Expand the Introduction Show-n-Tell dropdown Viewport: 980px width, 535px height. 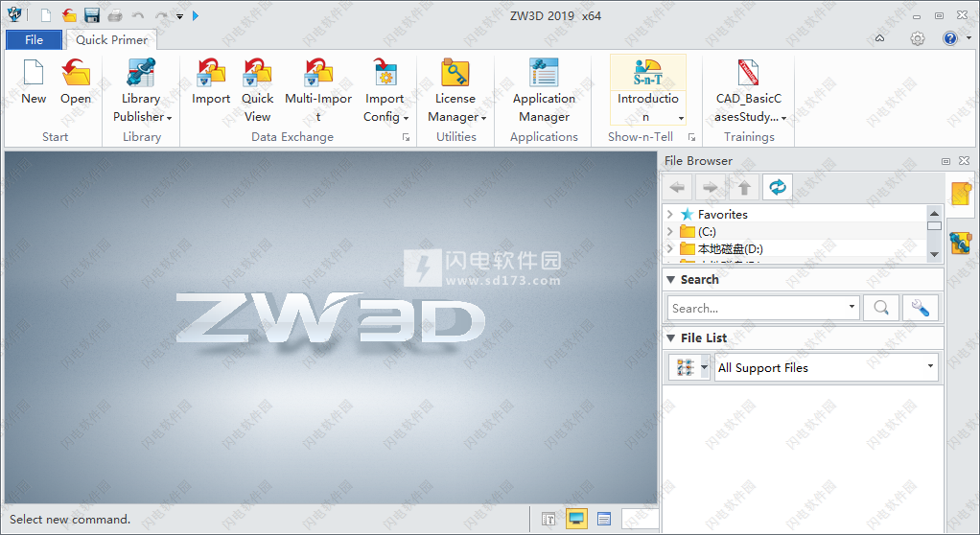point(681,118)
